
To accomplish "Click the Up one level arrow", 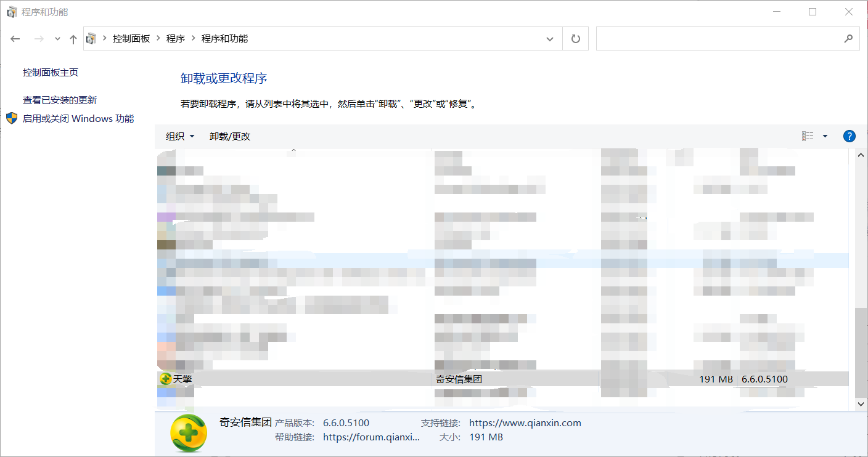I will pos(72,38).
